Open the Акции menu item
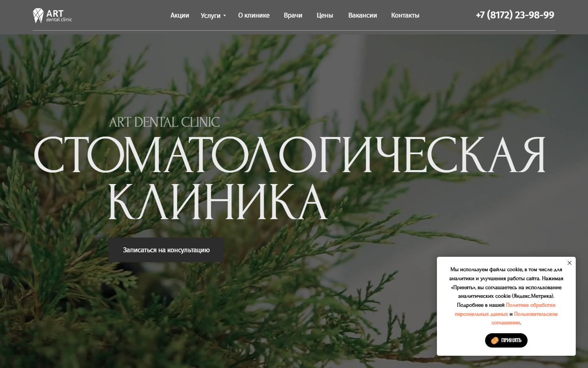Image resolution: width=588 pixels, height=368 pixels. [x=180, y=16]
